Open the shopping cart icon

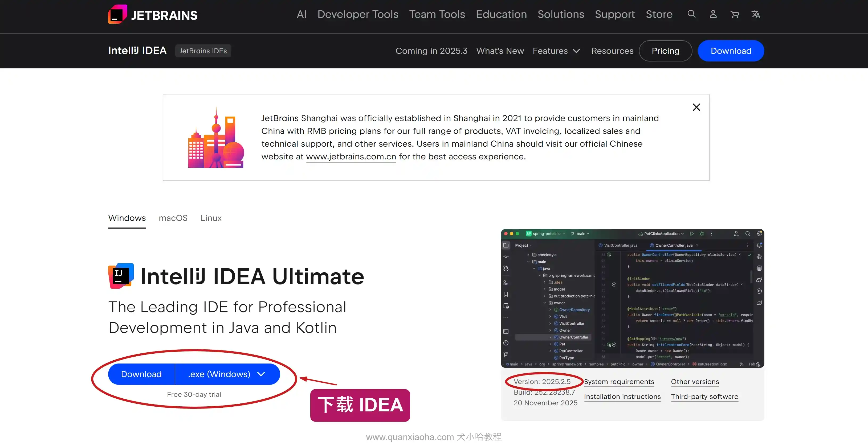[x=735, y=14]
